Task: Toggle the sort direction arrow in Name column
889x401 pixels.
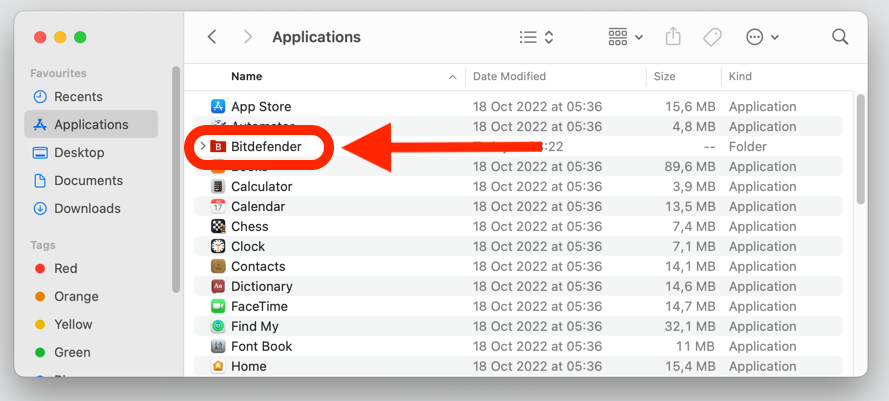Action: (452, 77)
